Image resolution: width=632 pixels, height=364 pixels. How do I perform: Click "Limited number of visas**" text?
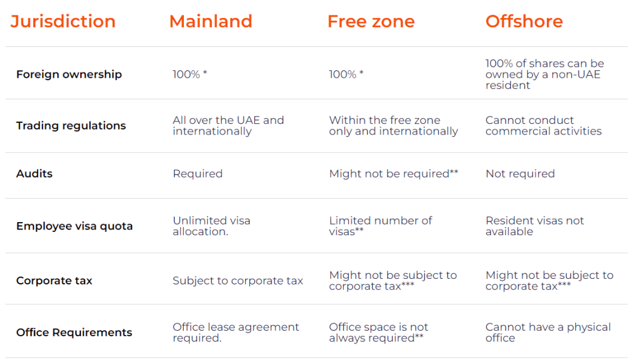coord(380,226)
